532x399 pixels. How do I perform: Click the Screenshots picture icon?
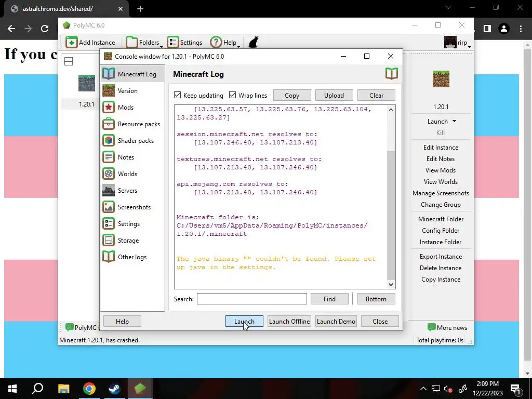pyautogui.click(x=109, y=207)
